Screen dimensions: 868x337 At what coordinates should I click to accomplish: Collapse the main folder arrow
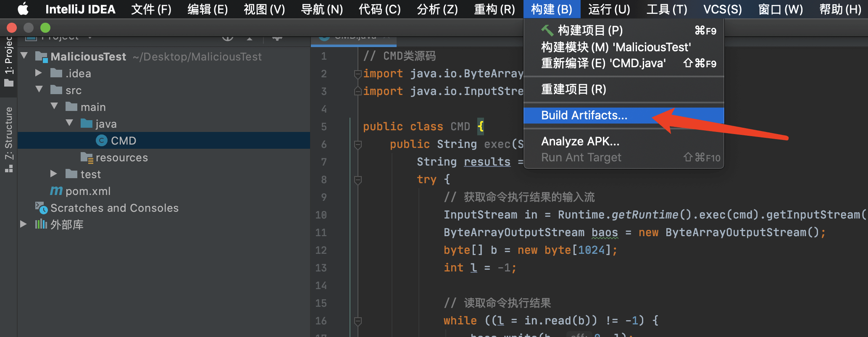pos(55,106)
